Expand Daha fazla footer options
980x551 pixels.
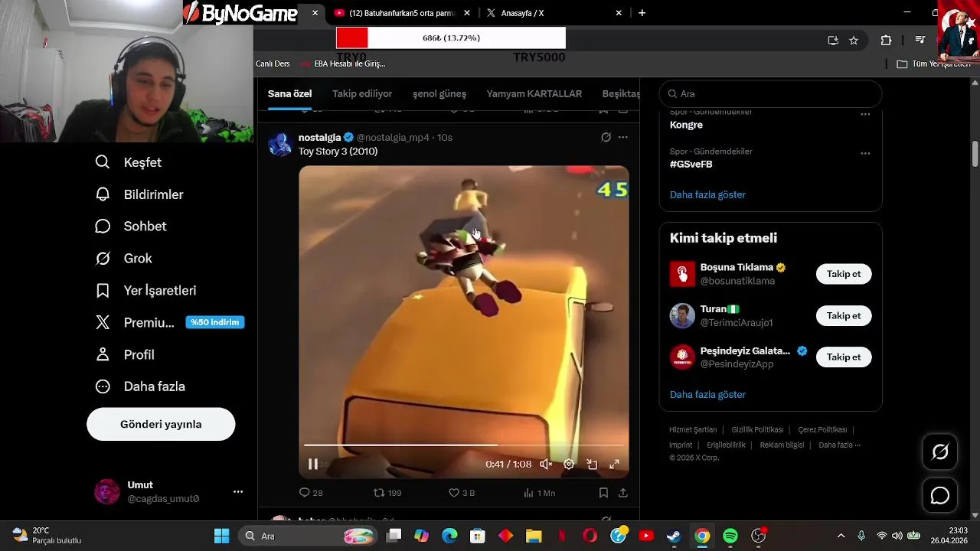pyautogui.click(x=839, y=445)
